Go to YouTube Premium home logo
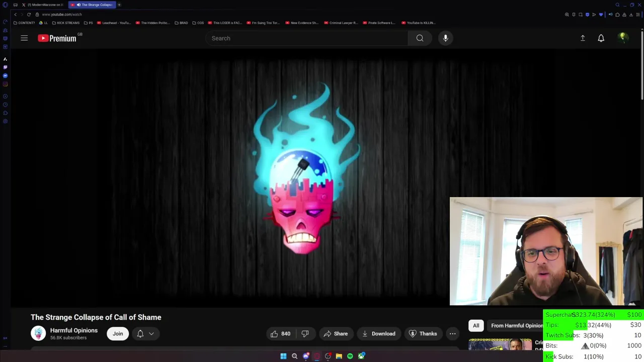 coord(58,38)
